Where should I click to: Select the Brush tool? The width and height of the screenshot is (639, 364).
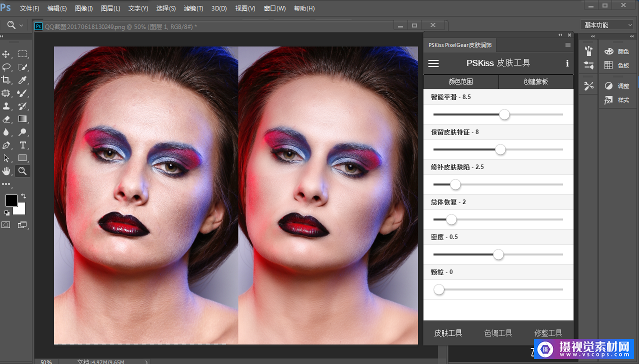pos(22,93)
